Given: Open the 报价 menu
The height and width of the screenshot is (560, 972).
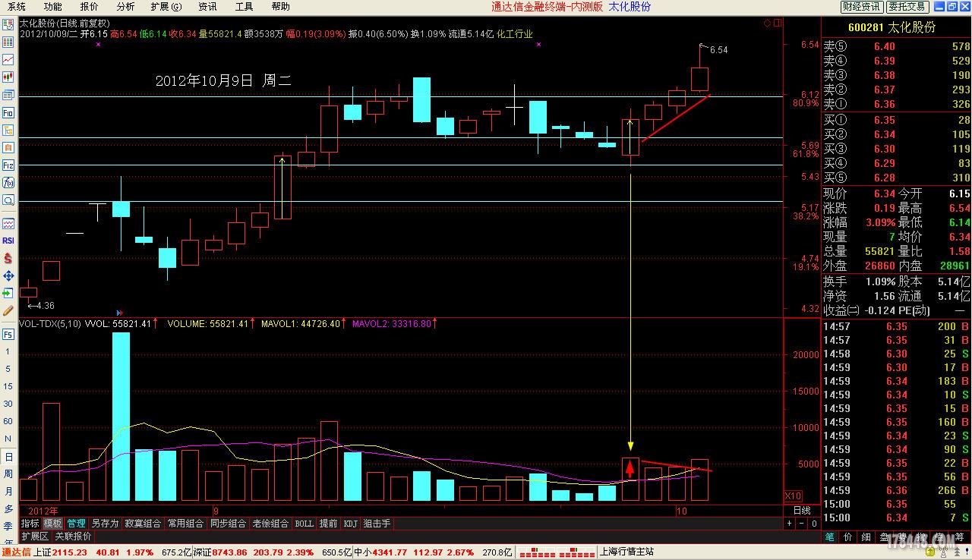Looking at the screenshot, I should 90,7.
